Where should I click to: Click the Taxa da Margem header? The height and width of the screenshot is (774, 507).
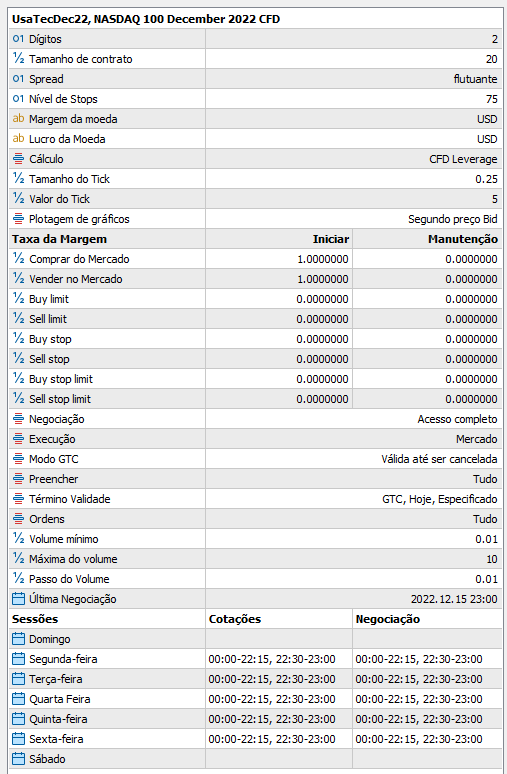(59, 239)
